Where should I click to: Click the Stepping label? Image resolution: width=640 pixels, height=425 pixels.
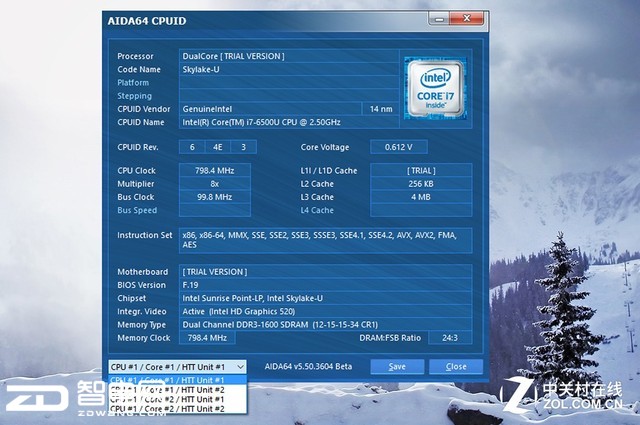tap(134, 96)
